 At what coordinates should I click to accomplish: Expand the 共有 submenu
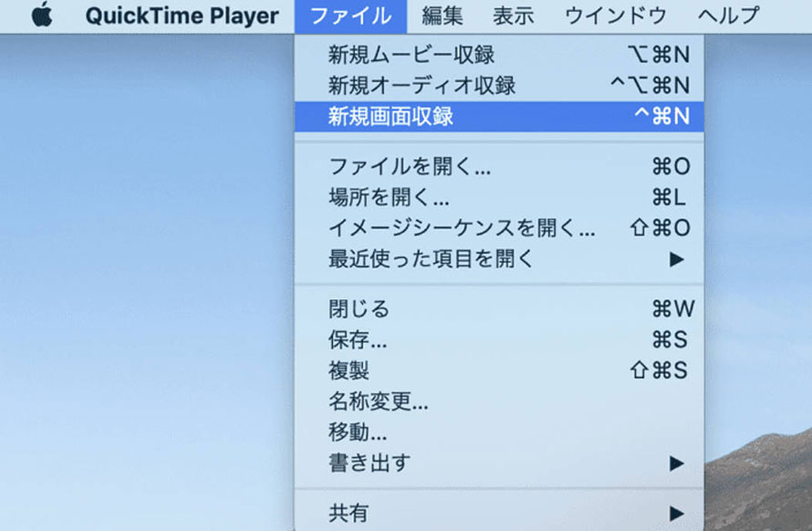coord(499,513)
